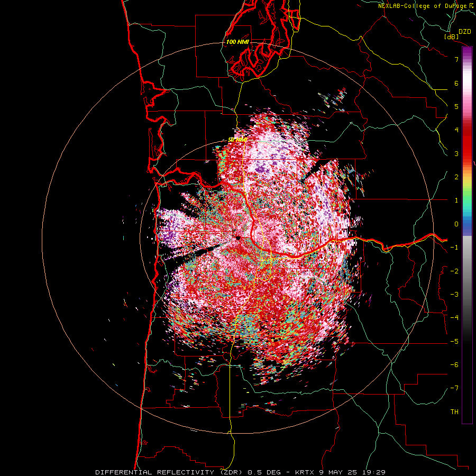This screenshot has width=476, height=476.
Task: Click the 0 value on the color scale
Action: (x=456, y=224)
